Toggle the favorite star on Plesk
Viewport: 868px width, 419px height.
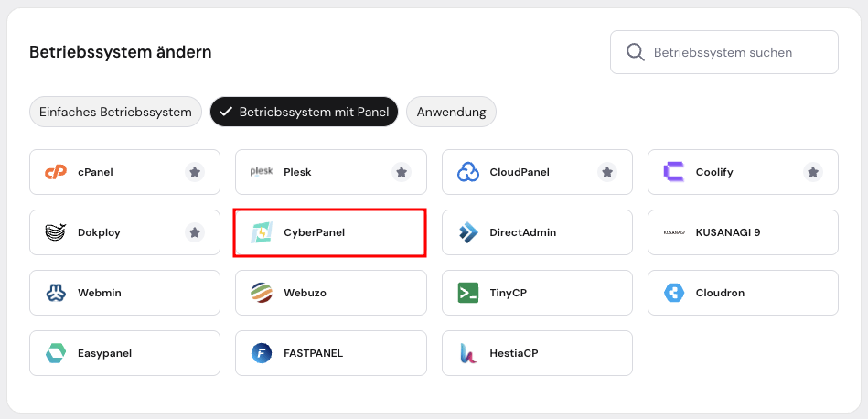[402, 172]
